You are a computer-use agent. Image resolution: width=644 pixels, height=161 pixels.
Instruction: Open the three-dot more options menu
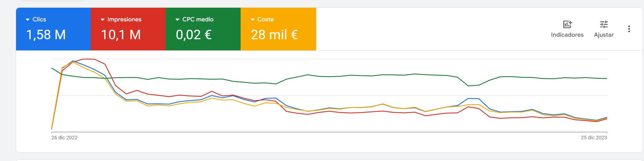[x=629, y=29]
